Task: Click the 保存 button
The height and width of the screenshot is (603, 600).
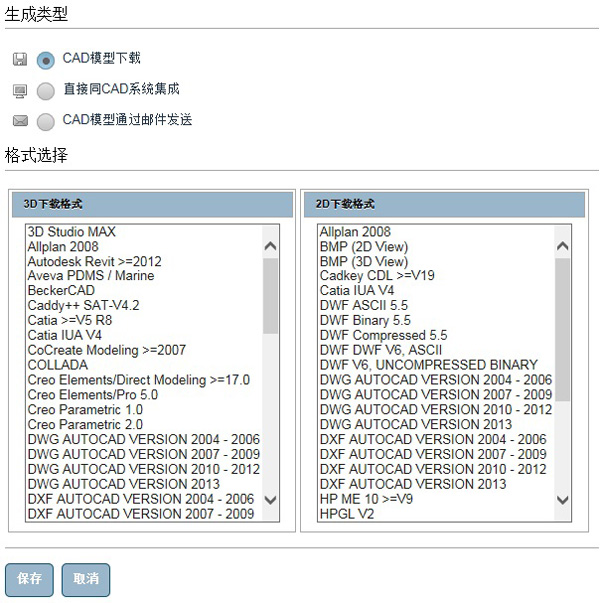Action: (29, 580)
